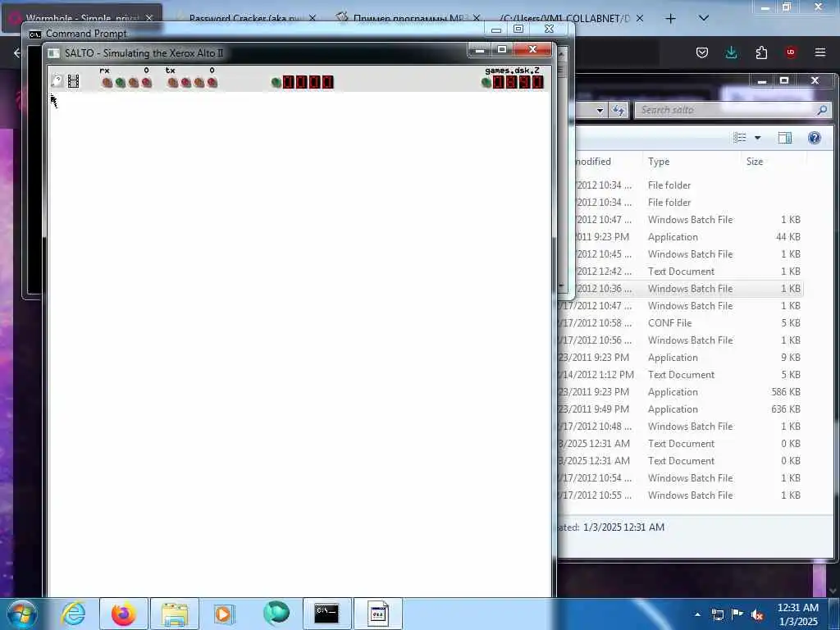
Task: Open the Firefox application hamburger menu
Action: [x=820, y=52]
